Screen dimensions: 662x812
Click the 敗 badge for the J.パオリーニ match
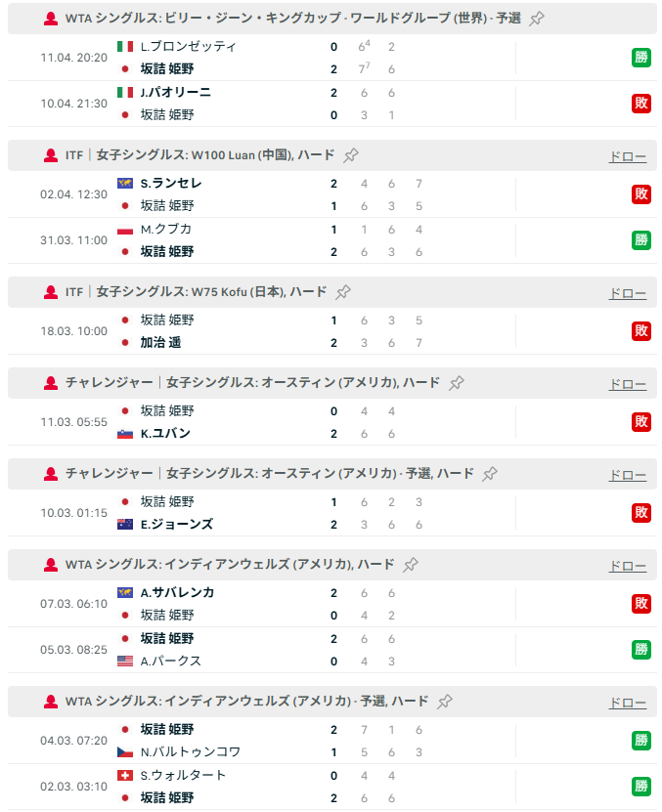pos(641,104)
